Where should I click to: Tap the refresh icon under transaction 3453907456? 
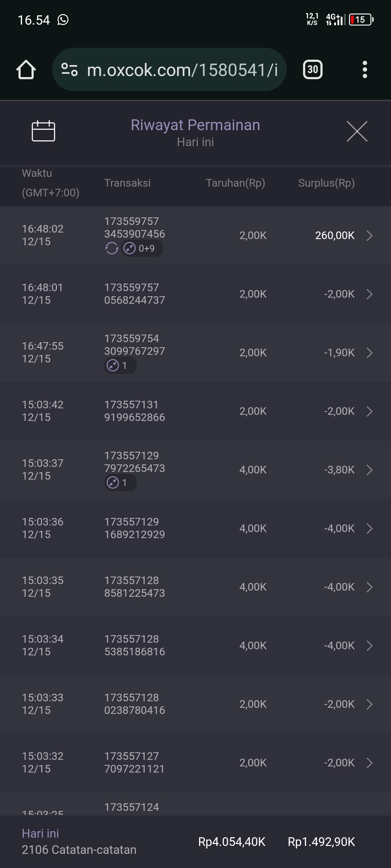pyautogui.click(x=112, y=248)
